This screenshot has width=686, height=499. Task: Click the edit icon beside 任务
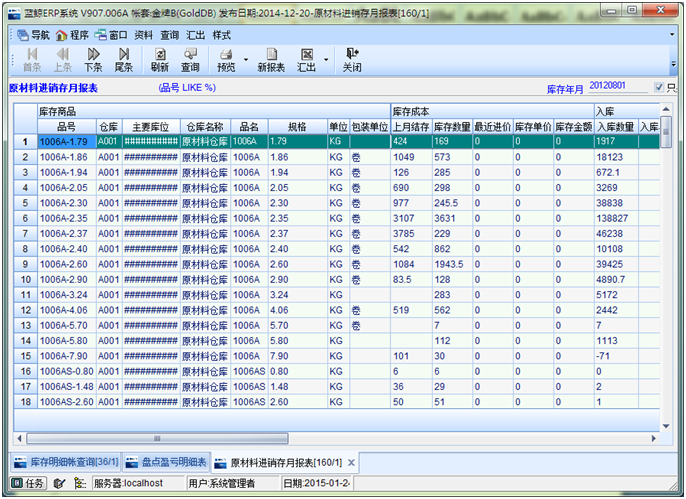(x=59, y=483)
